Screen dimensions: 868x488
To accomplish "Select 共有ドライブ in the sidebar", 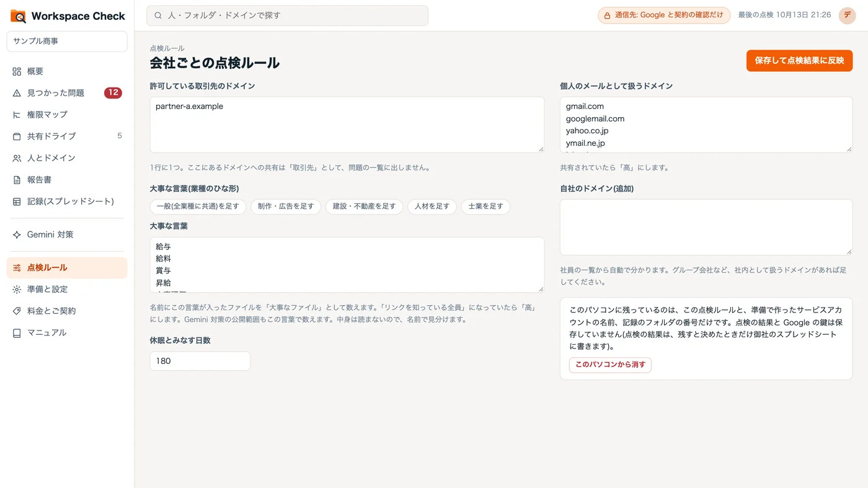I will point(67,136).
